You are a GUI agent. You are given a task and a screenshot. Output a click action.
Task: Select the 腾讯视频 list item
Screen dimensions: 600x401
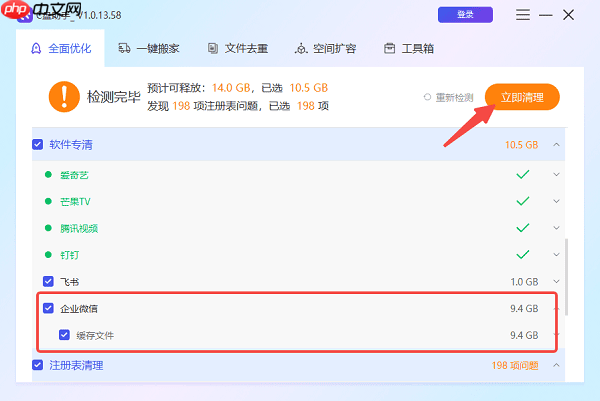298,228
